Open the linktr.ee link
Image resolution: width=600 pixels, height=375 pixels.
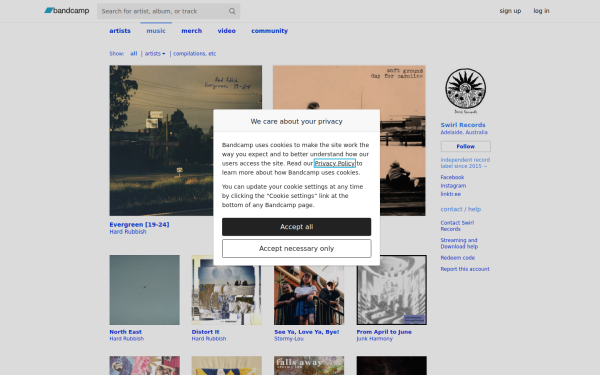[450, 194]
